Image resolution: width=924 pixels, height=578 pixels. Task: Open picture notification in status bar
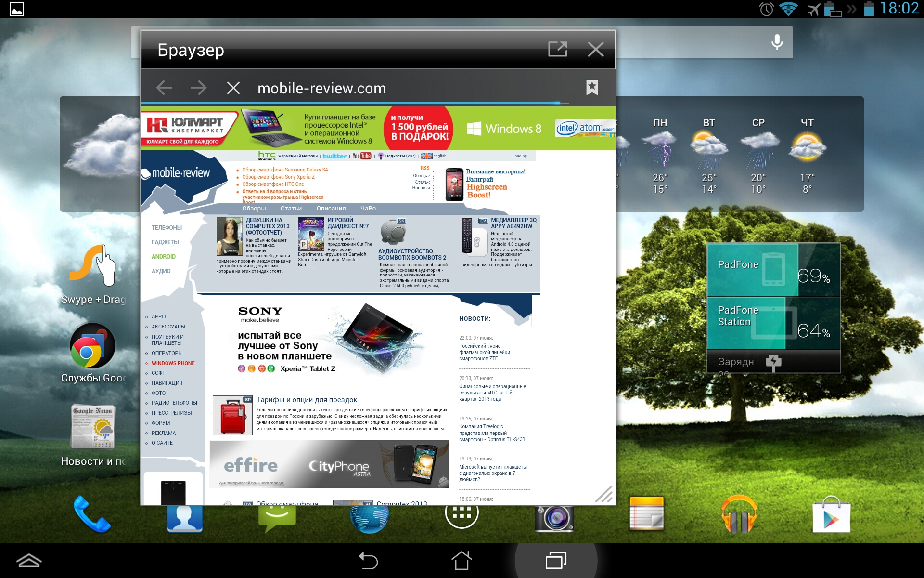(x=17, y=9)
